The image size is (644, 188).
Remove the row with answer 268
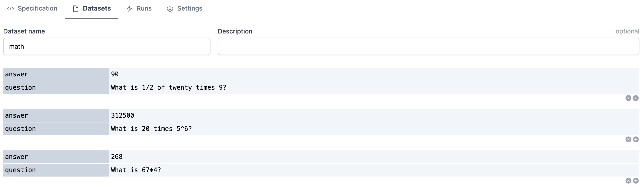point(628,181)
